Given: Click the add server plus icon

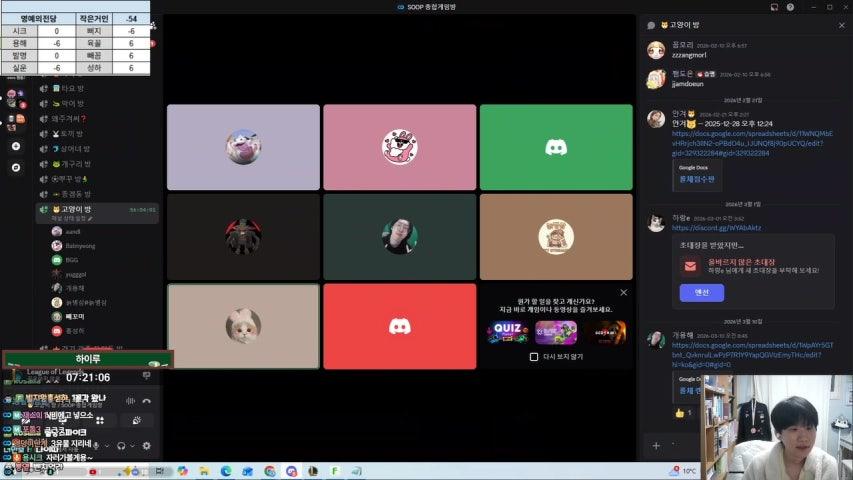Looking at the screenshot, I should click(15, 146).
